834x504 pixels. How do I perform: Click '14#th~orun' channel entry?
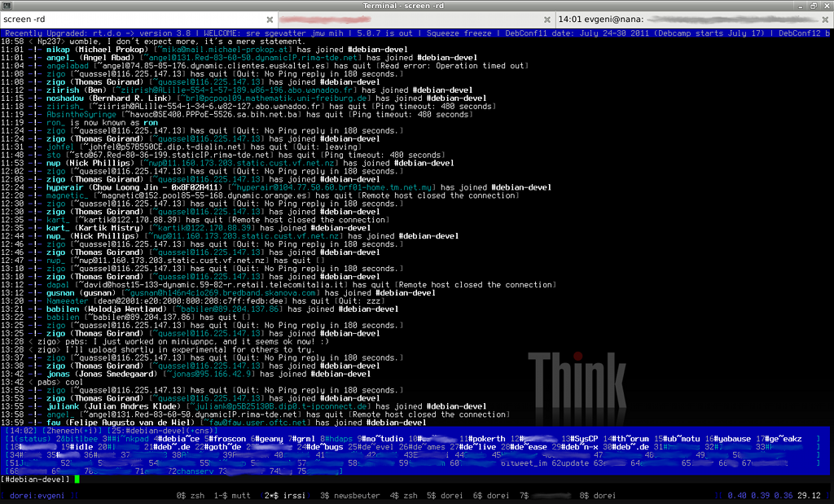coord(626,439)
